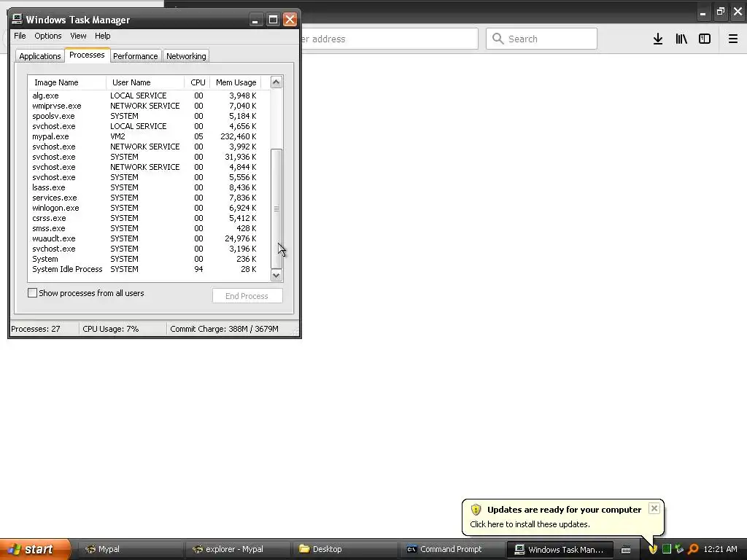The image size is (747, 560).
Task: Click the green square tray icon
Action: 667,549
